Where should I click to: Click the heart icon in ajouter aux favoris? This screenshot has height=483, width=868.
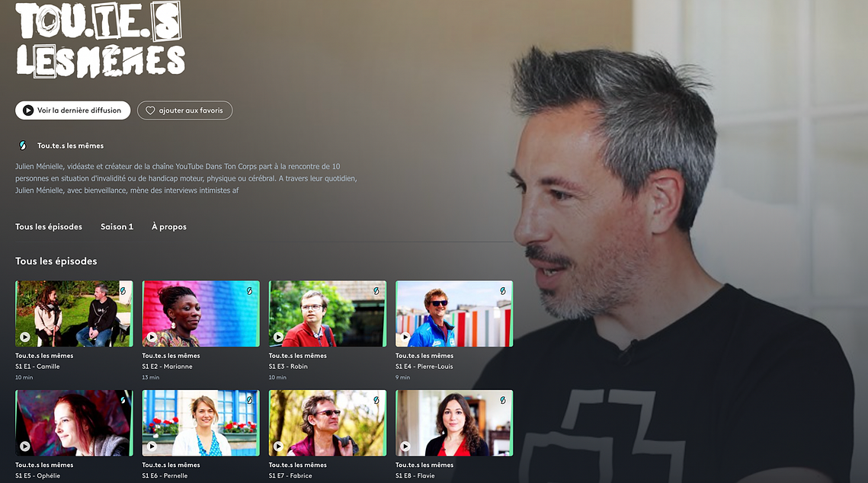pos(150,110)
